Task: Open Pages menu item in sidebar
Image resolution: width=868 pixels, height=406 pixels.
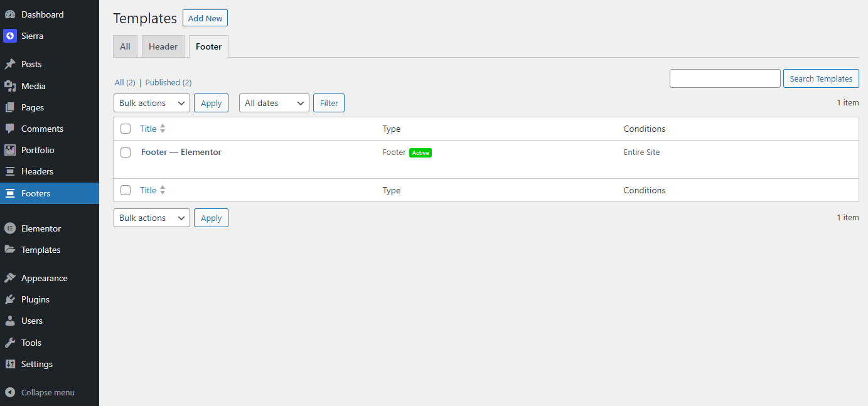Action: (x=50, y=107)
